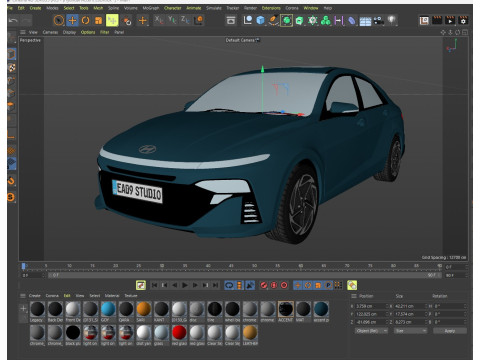The width and height of the screenshot is (480, 360).
Task: Open the Extensions menu
Action: coord(271,8)
